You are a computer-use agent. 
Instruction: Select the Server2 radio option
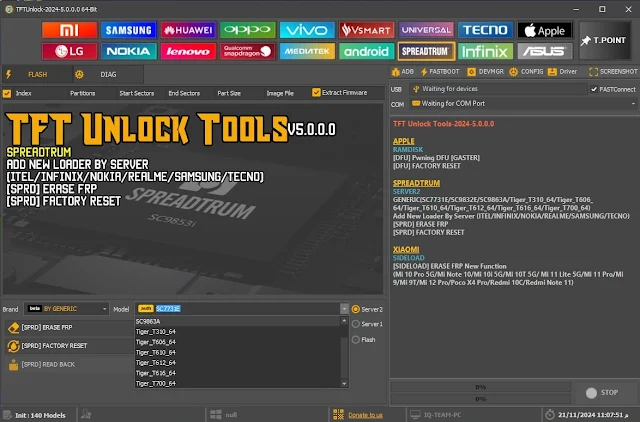pos(356,309)
